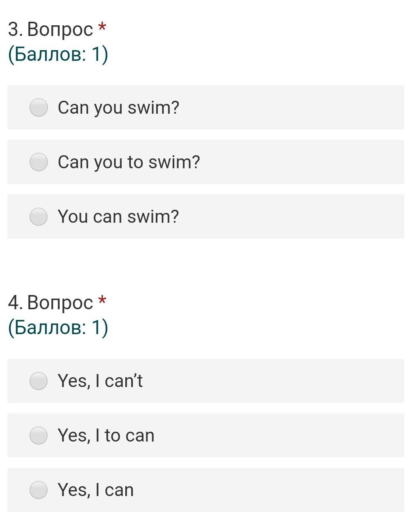The height and width of the screenshot is (532, 419).
Task: Click the 'Yes, I to can' answer text
Action: click(x=106, y=435)
